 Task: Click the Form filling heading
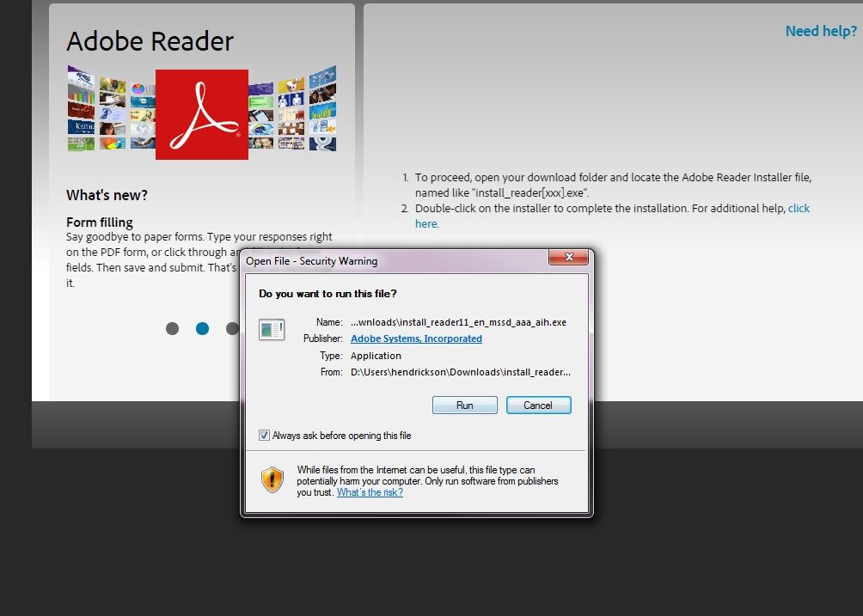tap(100, 223)
